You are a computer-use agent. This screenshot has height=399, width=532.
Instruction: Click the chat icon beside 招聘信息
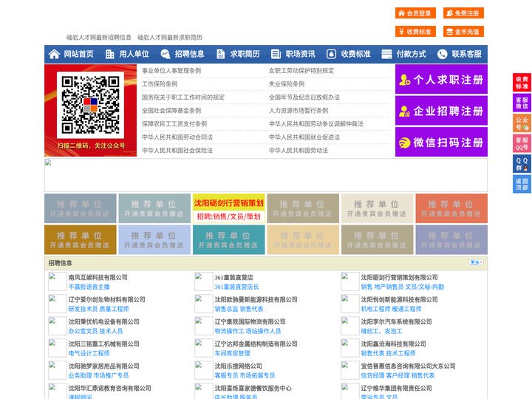click(x=166, y=54)
